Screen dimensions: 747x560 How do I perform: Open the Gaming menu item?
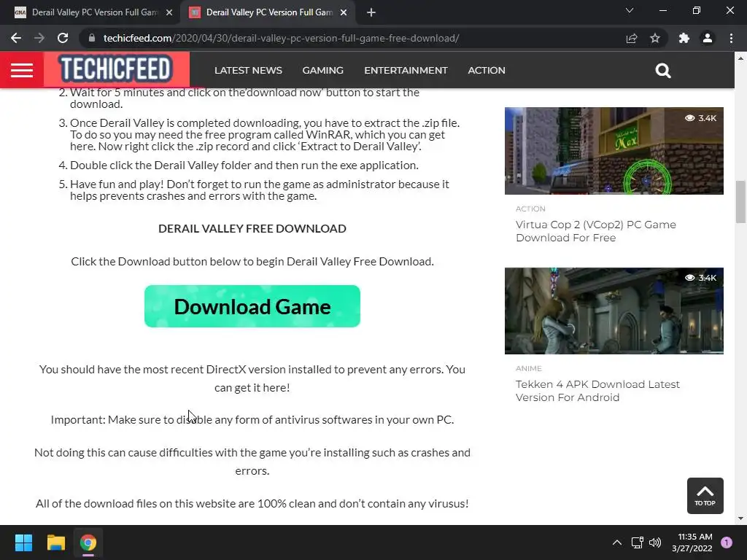pos(322,71)
